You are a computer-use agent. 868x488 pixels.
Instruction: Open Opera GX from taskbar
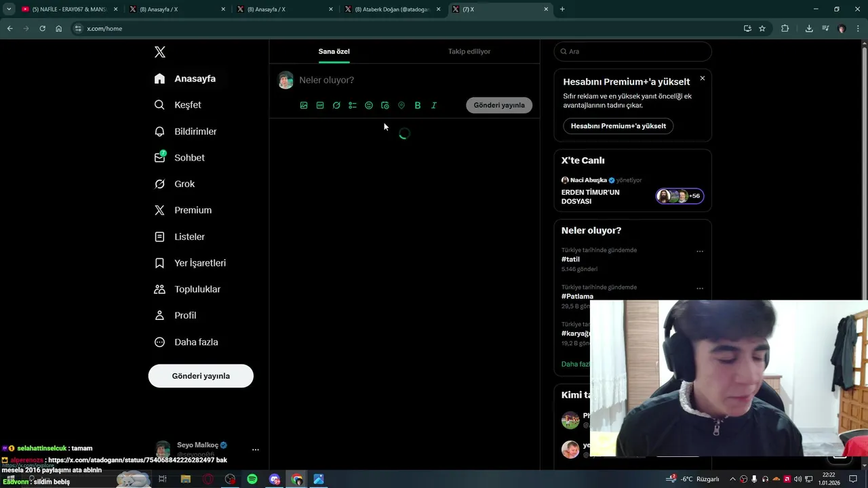[x=208, y=479]
